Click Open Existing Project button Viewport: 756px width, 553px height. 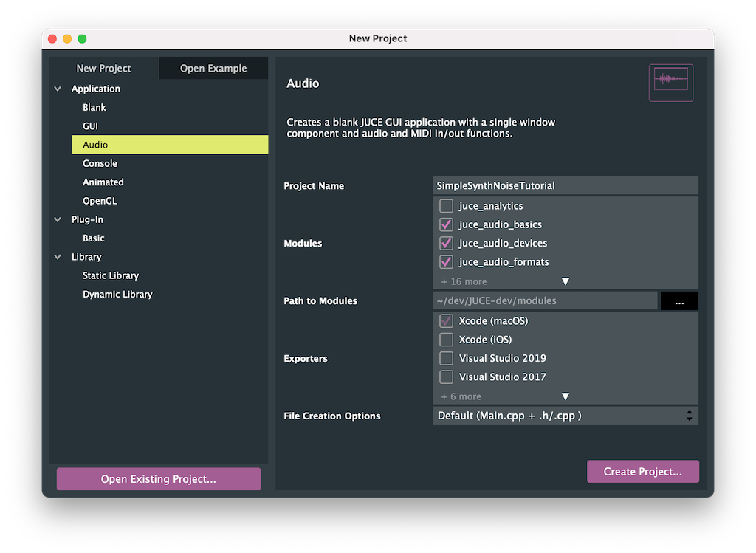point(159,479)
